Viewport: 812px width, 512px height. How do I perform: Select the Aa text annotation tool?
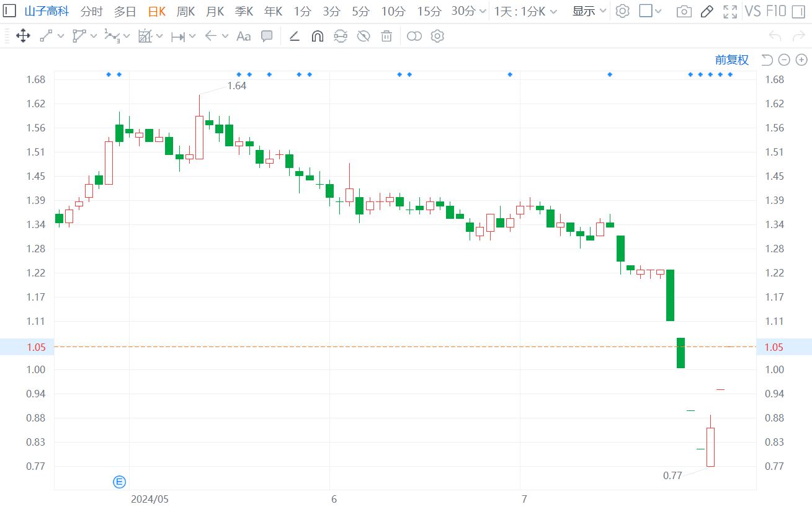244,36
